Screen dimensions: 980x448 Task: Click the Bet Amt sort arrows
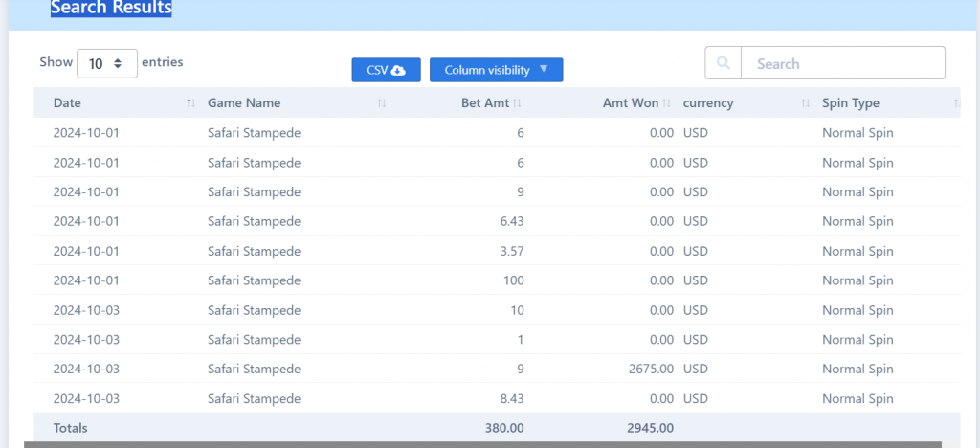(x=517, y=103)
